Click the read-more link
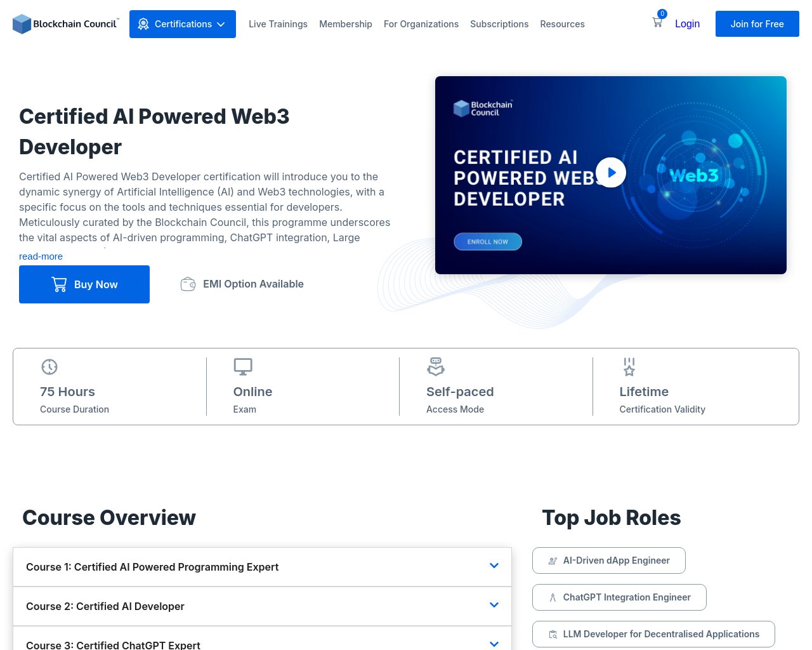Screen dimensions: 812x650 click(41, 256)
